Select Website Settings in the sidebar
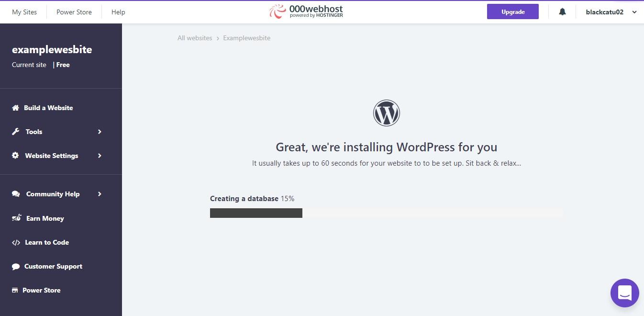Viewport: 644px width, 316px height. 52,156
